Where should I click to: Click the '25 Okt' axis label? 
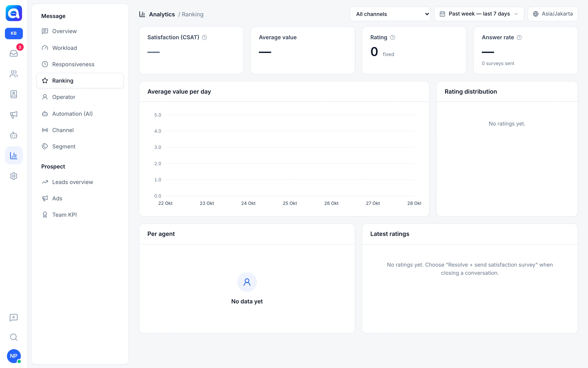[290, 203]
